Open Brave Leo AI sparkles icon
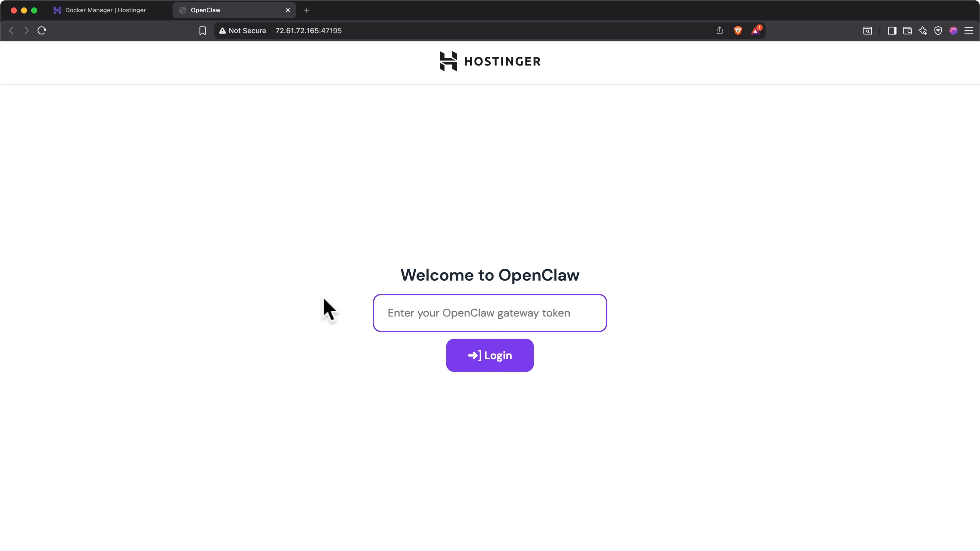 pos(923,30)
